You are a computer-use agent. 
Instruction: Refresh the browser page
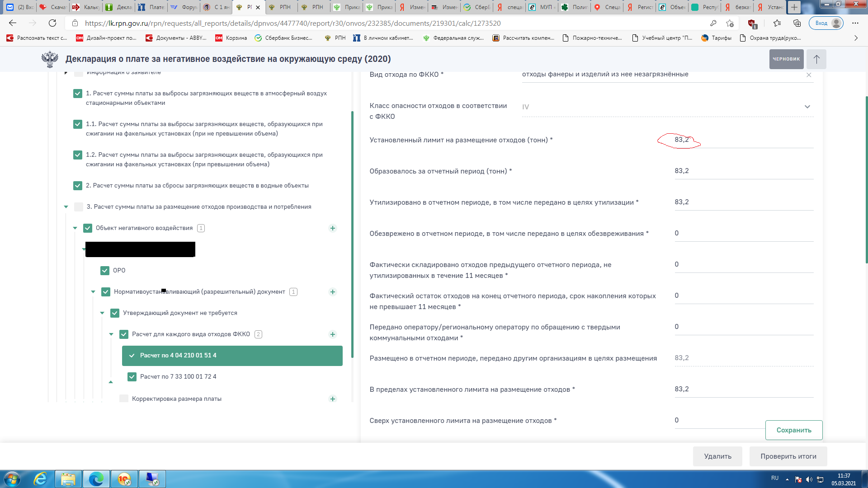click(x=52, y=23)
